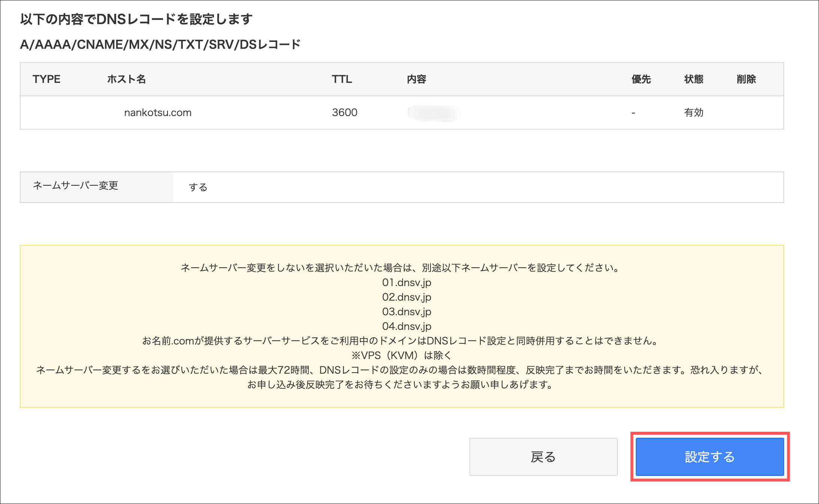Click the する value for nameserver change
The width and height of the screenshot is (819, 504).
tap(198, 187)
